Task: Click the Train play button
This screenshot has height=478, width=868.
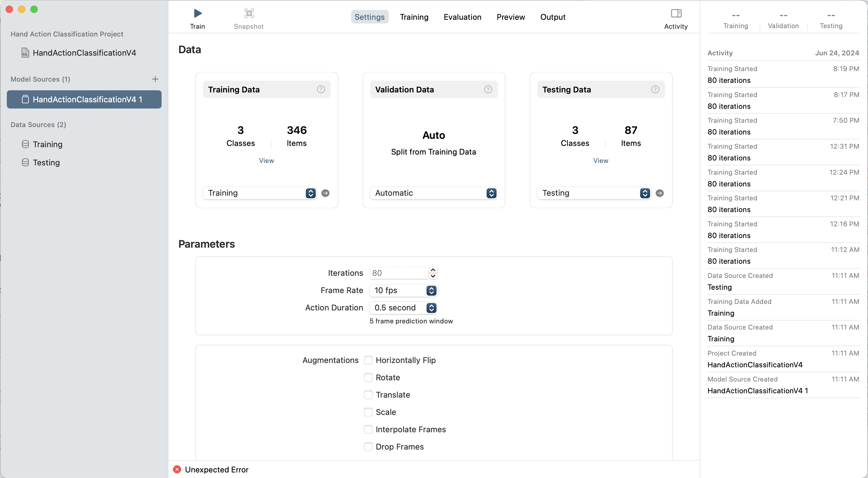Action: point(197,14)
